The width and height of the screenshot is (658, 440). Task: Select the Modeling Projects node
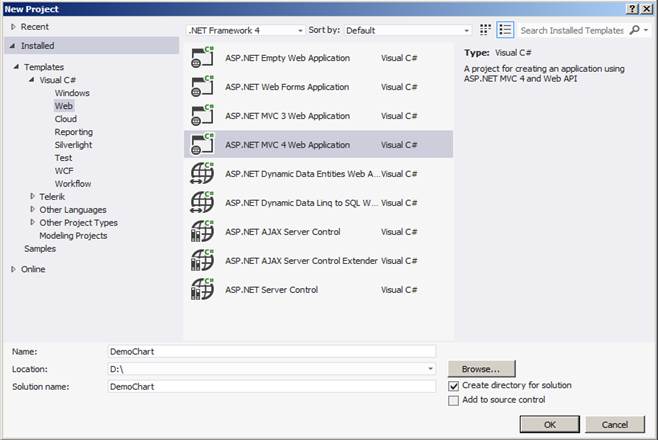(x=73, y=236)
